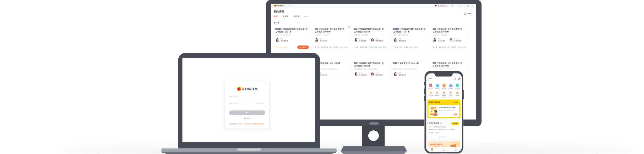This screenshot has width=644, height=154.
Task: Open the hamburger menu in the title bar
Action: (452, 6)
